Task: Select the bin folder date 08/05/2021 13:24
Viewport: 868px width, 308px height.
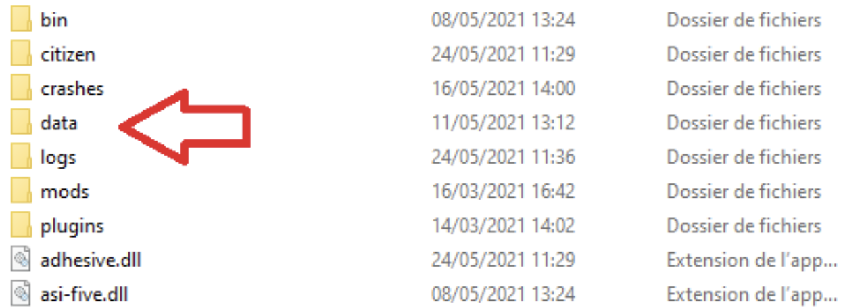Action: point(504,20)
